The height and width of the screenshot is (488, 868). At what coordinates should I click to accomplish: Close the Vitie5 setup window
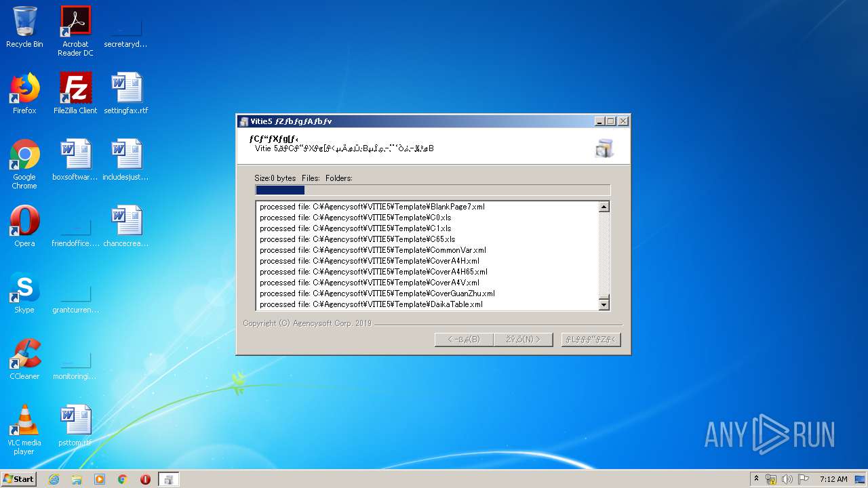pos(623,121)
